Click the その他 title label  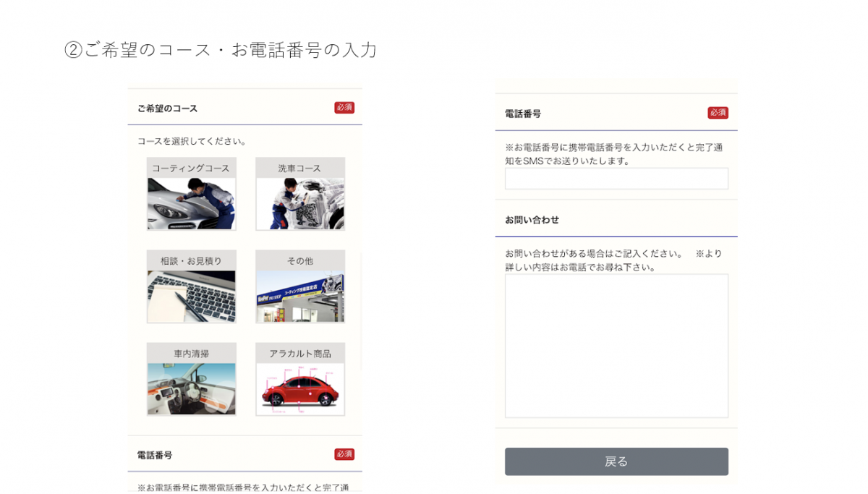click(x=299, y=260)
